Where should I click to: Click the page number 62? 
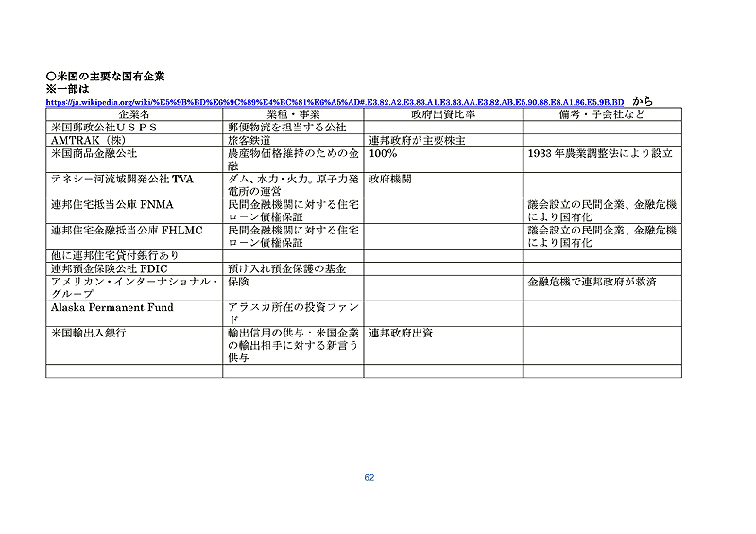(369, 477)
